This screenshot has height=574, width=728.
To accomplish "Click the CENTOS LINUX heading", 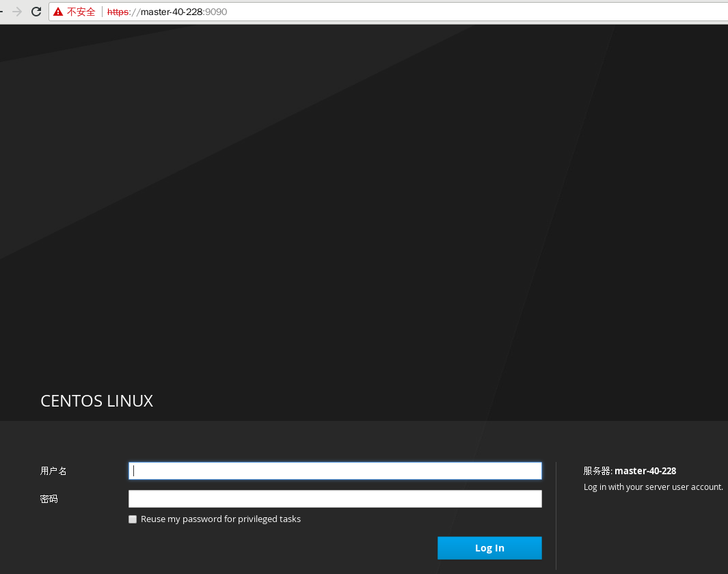I will click(x=96, y=401).
